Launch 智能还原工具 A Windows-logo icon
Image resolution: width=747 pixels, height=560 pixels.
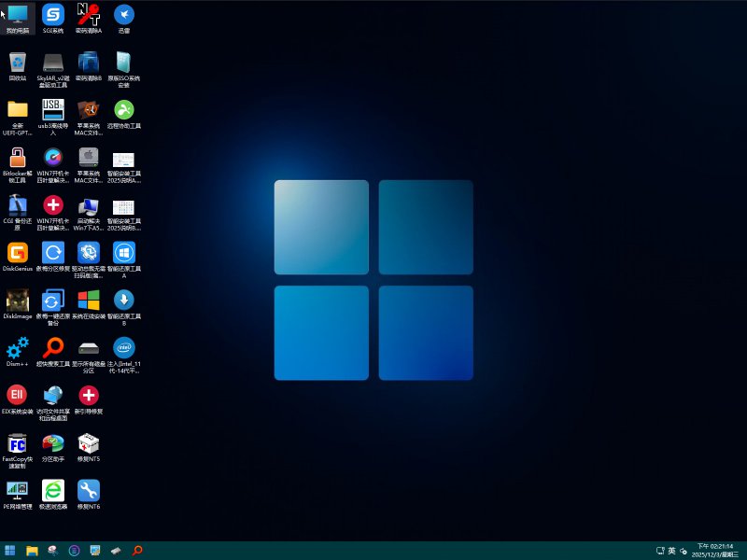click(x=124, y=260)
